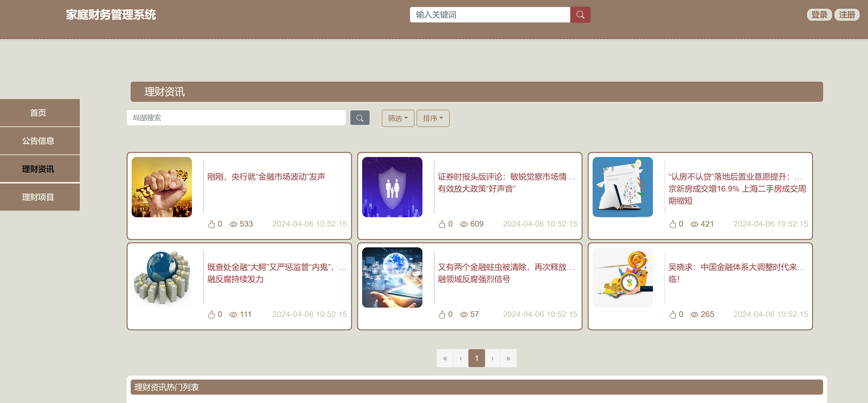Click the eye icon showing 57 views
Viewport: 868px width, 403px height.
[464, 314]
